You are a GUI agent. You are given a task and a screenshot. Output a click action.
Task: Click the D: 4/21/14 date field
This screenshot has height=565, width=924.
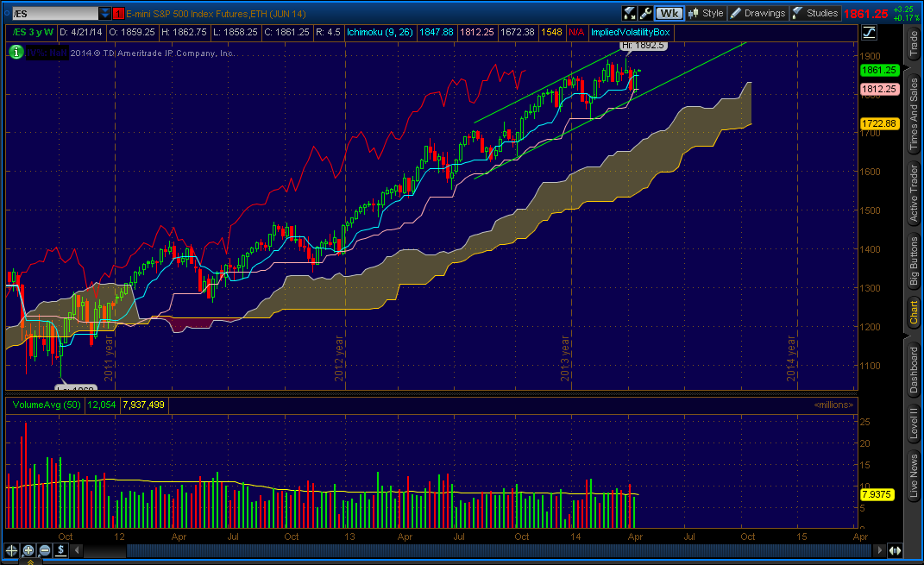tap(81, 32)
